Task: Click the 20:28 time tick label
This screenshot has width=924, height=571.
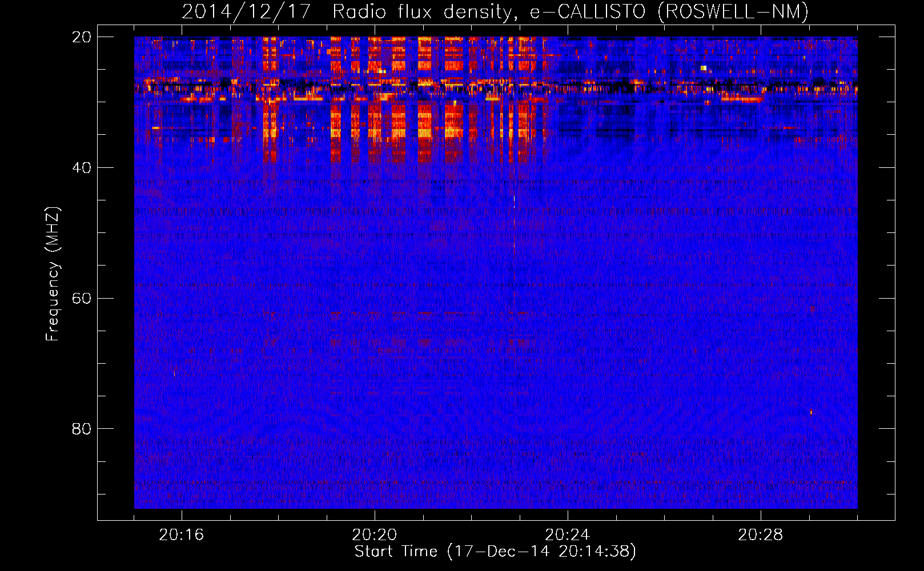Action: (x=761, y=535)
